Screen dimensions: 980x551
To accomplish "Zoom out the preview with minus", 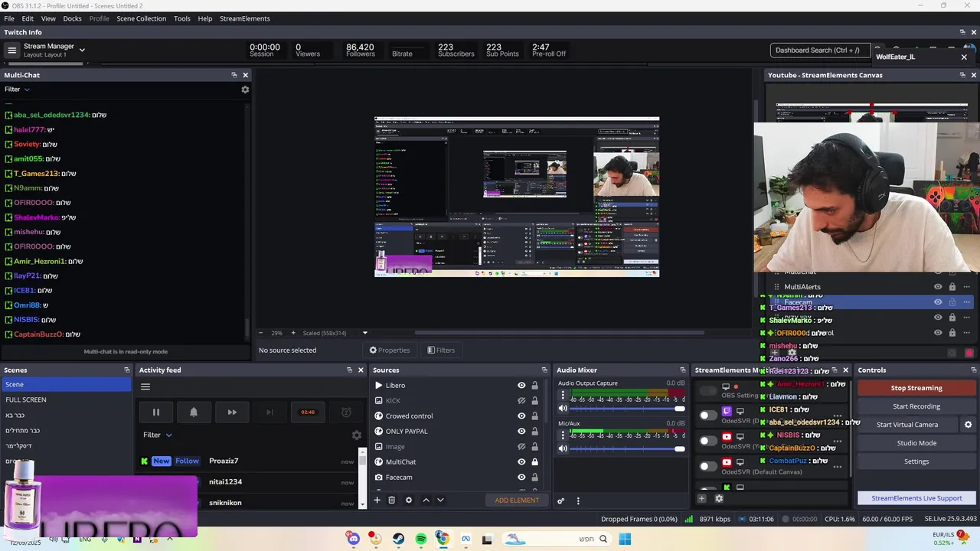I will [x=260, y=333].
